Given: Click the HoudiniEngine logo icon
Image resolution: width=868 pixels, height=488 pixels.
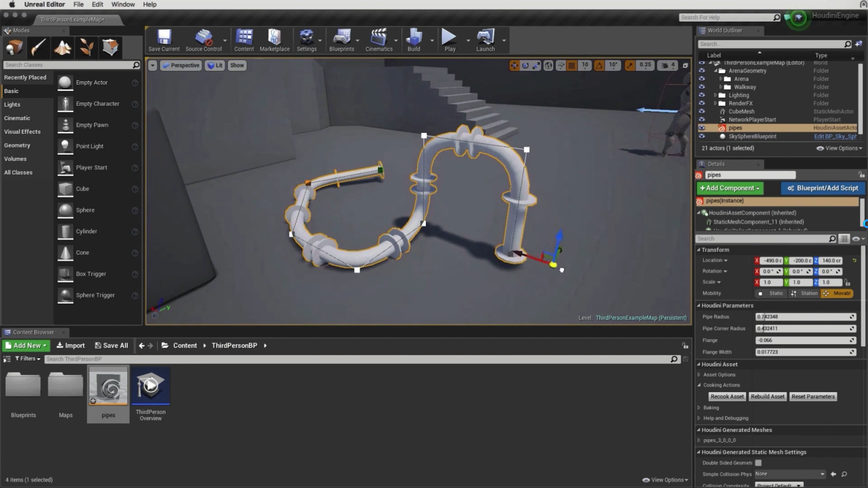Looking at the screenshot, I should point(798,18).
